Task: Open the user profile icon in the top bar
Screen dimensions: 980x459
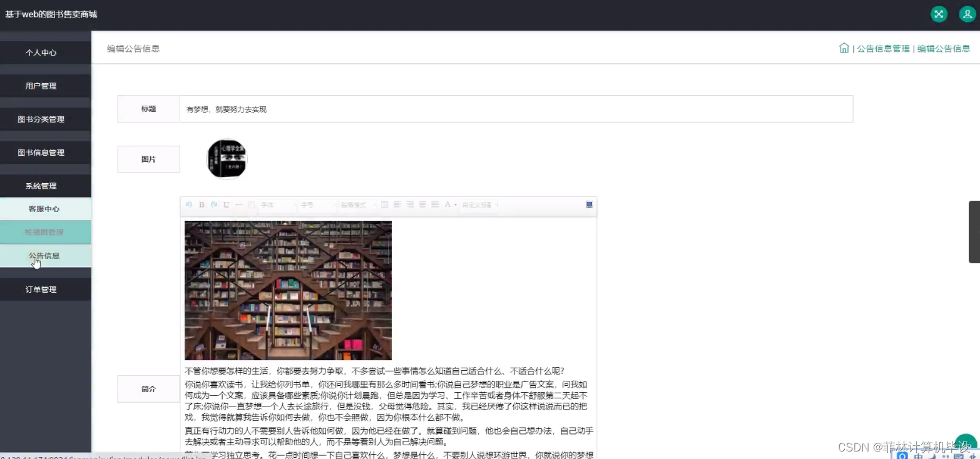Action: 967,13
